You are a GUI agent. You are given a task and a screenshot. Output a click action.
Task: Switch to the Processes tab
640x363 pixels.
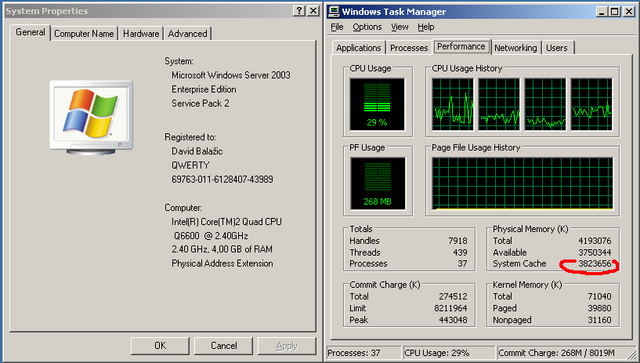[409, 48]
